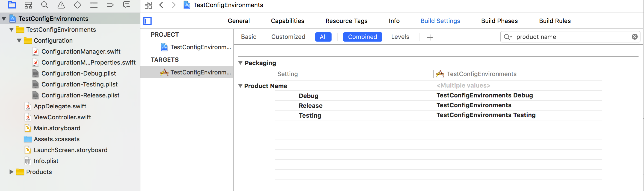Open search options magnifier dropdown
Screen dimensions: 644x191
pos(508,37)
